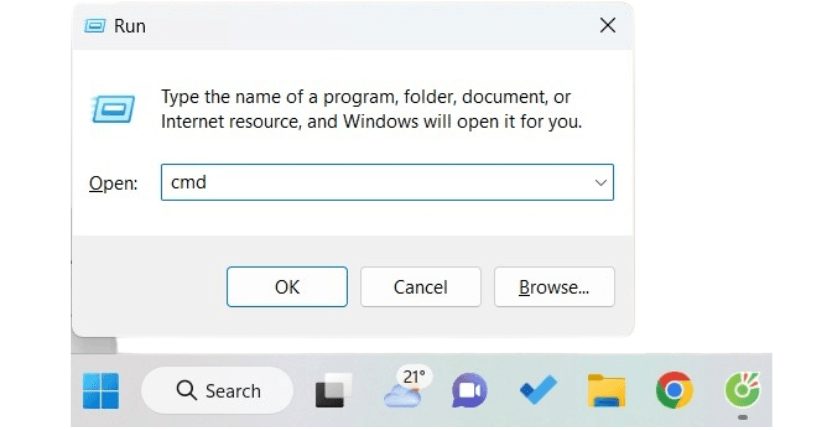Open the blue checkmark To Do app
The image size is (840, 430).
[x=538, y=390]
